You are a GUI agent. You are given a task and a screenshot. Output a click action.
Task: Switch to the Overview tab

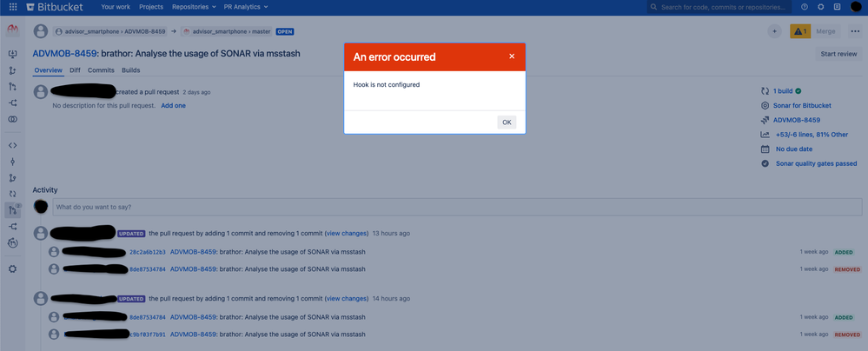pyautogui.click(x=48, y=70)
